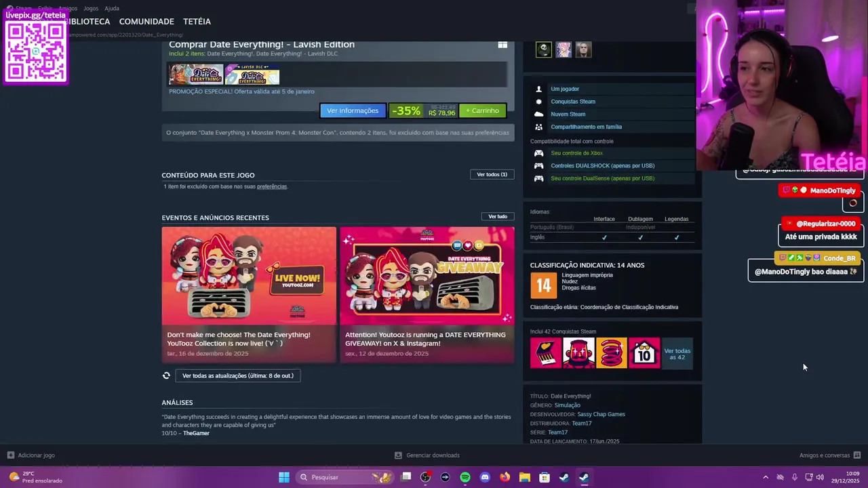Click the family sharing people icon
Screen dimensions: 868x488
coord(539,127)
